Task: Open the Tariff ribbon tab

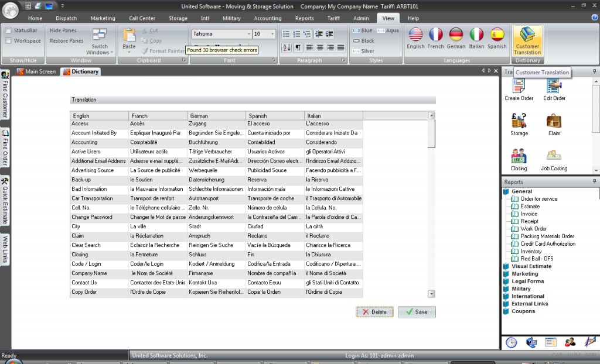Action: pyautogui.click(x=333, y=18)
